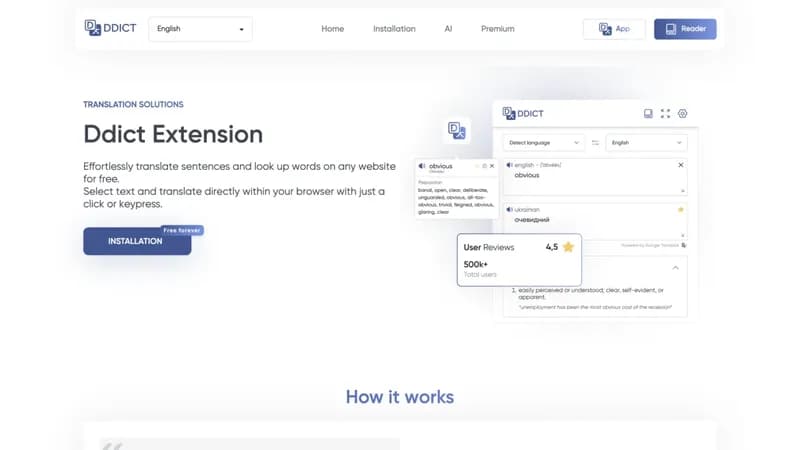
Task: Toggle the favorite star on translation
Action: coord(681,210)
